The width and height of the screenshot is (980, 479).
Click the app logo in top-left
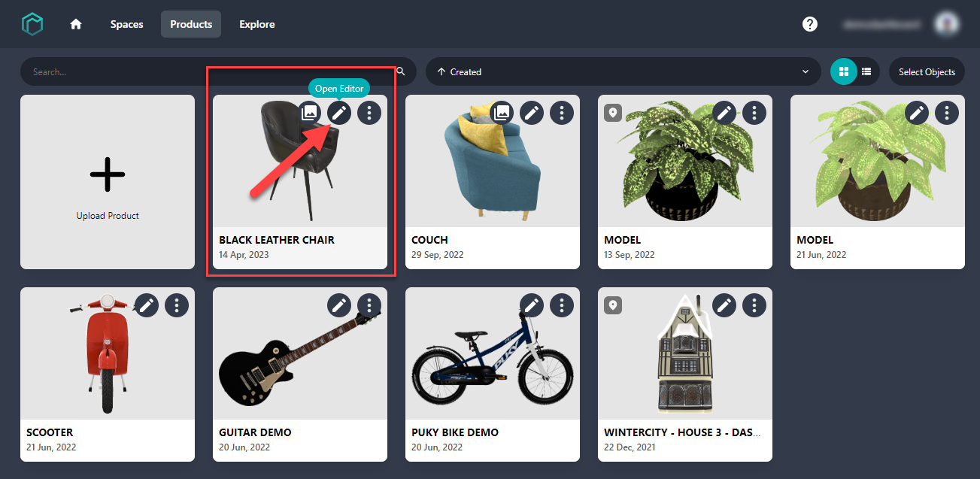(32, 24)
